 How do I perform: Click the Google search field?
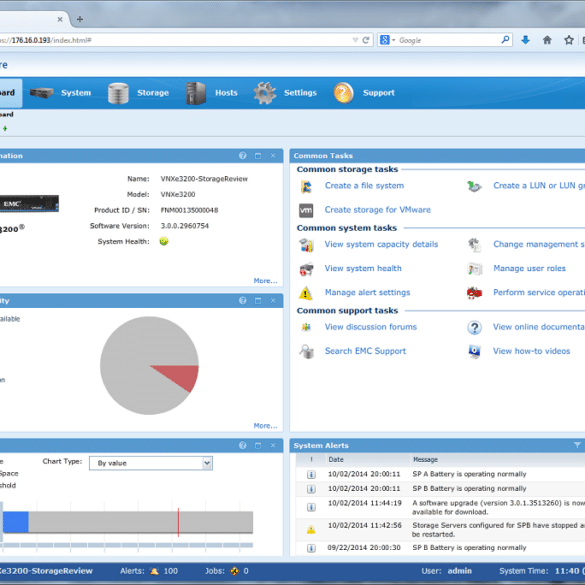tap(449, 40)
